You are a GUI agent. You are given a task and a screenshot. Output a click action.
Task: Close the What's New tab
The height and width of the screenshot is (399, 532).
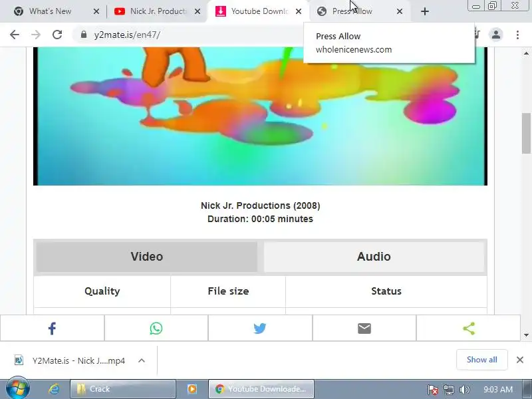(96, 11)
